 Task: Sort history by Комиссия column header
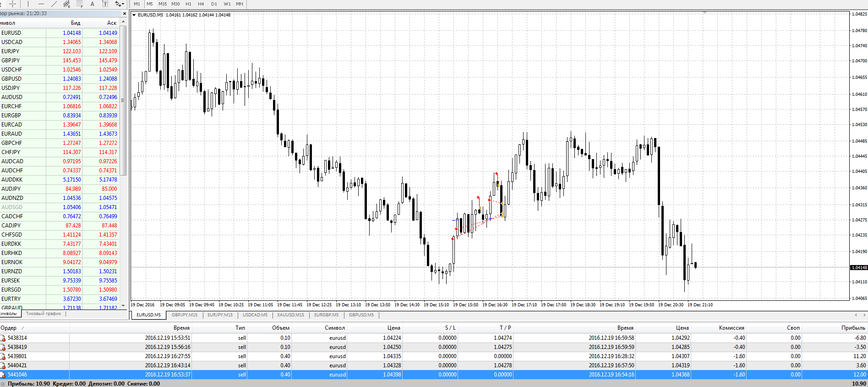719,328
